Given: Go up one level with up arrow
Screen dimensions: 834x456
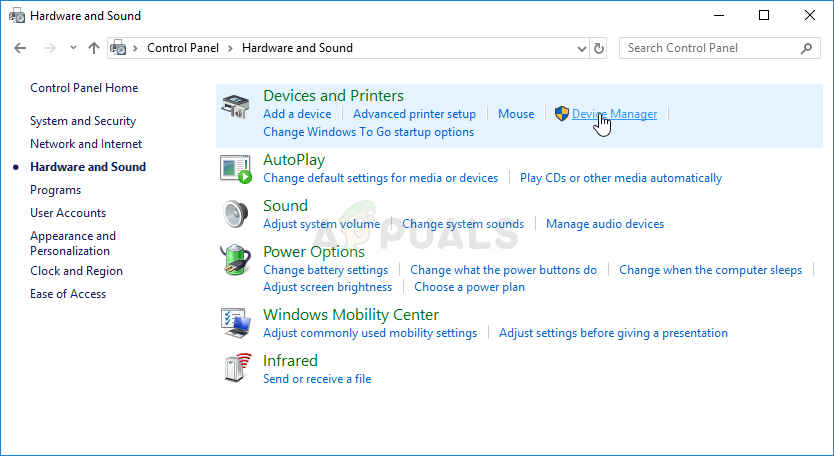Looking at the screenshot, I should [x=94, y=48].
